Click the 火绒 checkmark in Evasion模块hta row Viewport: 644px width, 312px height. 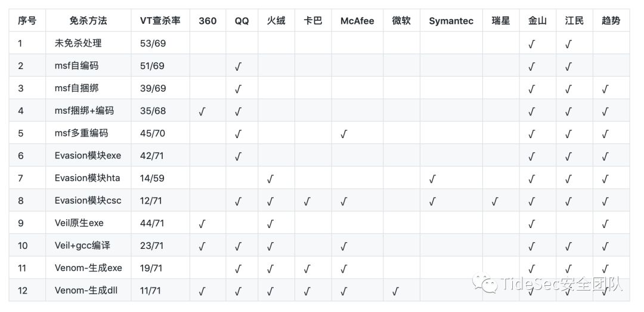point(271,179)
